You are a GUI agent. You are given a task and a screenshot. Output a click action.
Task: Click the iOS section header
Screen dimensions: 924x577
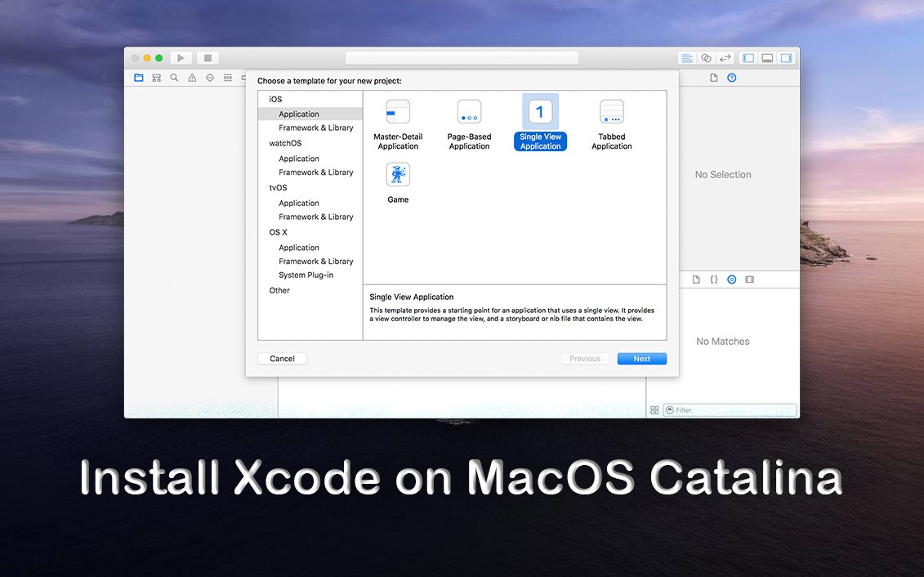(276, 99)
